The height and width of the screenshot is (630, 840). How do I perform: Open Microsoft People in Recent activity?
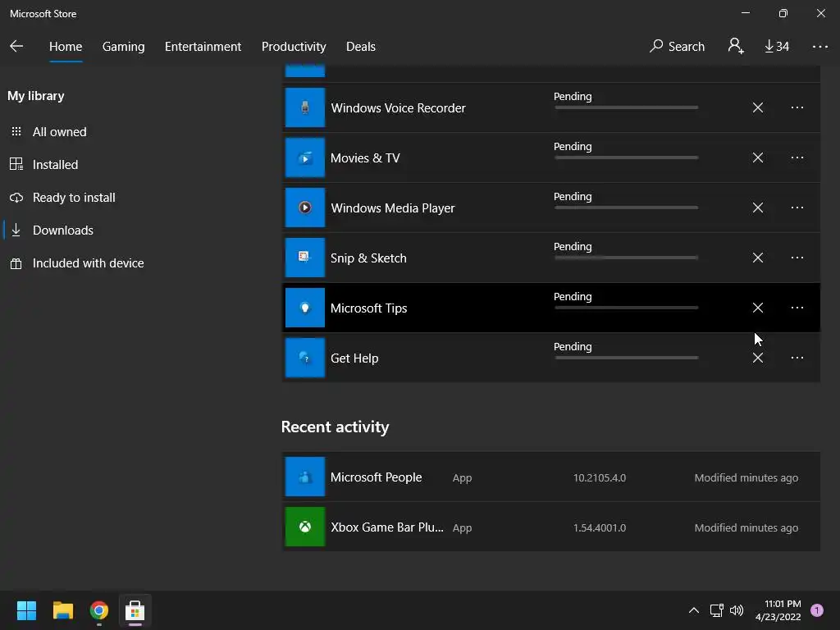pos(376,477)
